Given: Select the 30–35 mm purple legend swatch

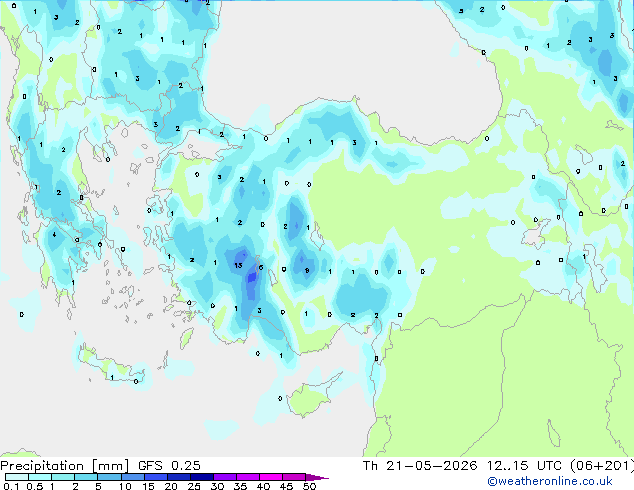Looking at the screenshot, I should [x=225, y=477].
